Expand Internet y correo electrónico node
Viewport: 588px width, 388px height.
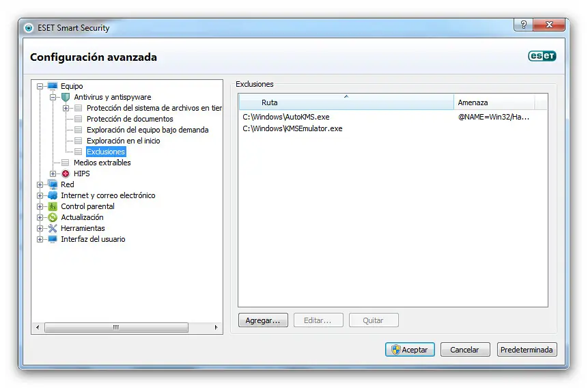click(x=40, y=195)
